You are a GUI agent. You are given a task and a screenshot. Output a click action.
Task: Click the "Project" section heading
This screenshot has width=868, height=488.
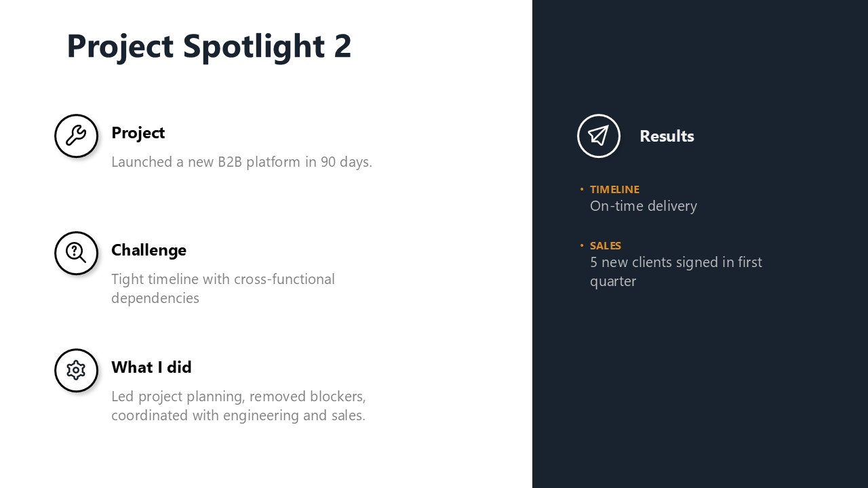click(x=138, y=133)
